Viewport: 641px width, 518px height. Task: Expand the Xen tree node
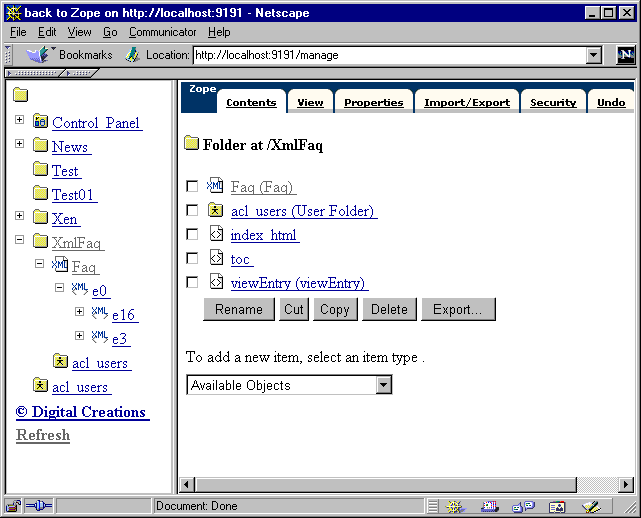tap(19, 215)
